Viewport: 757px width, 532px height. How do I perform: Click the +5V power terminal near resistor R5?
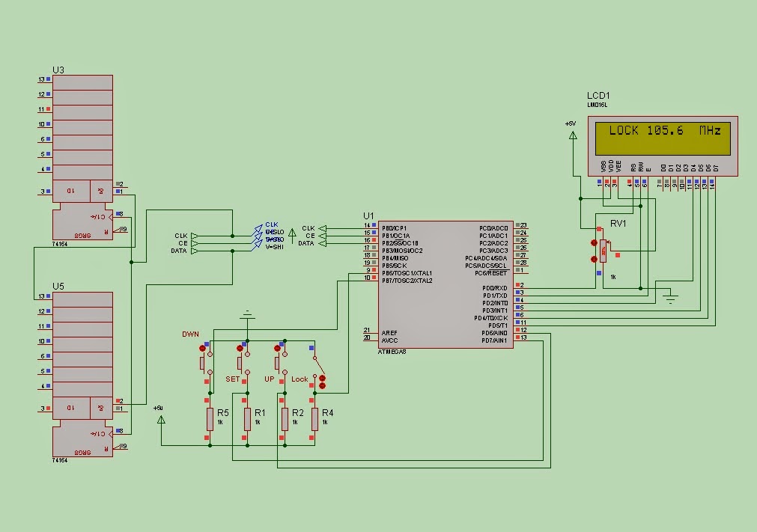click(160, 419)
